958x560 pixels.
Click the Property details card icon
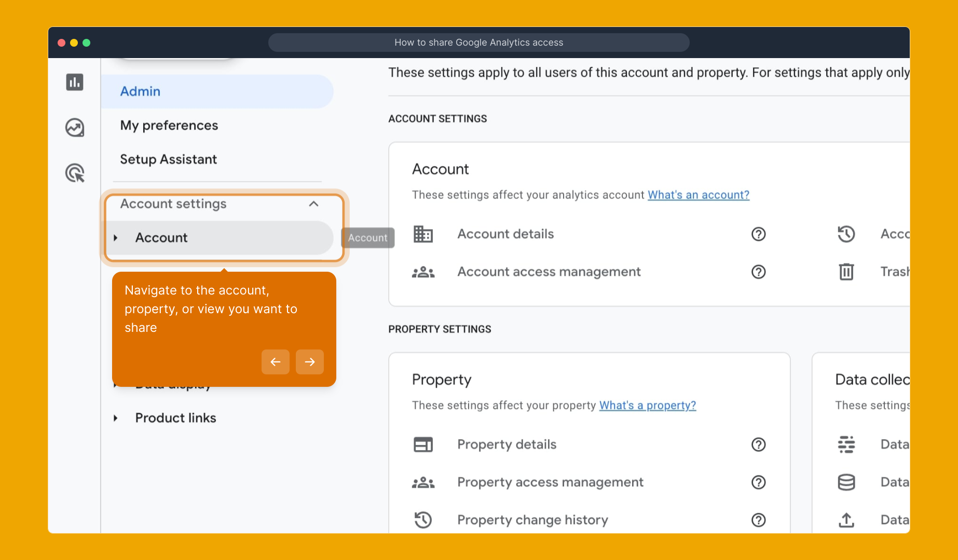pyautogui.click(x=423, y=444)
